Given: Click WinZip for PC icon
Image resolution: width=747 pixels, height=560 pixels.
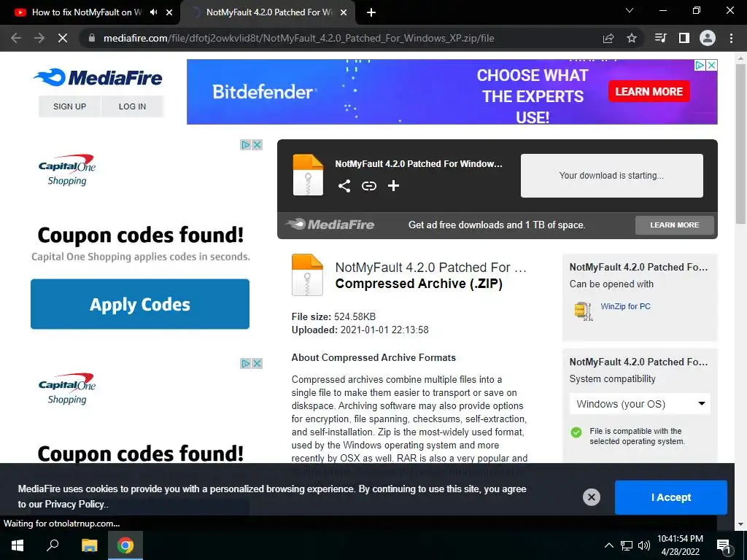Looking at the screenshot, I should 584,311.
